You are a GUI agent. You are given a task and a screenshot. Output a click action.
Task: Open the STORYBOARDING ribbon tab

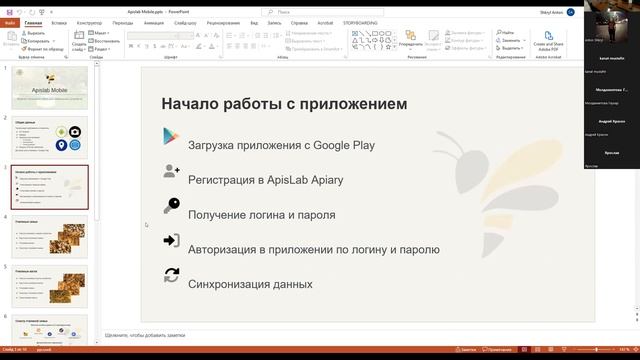360,23
